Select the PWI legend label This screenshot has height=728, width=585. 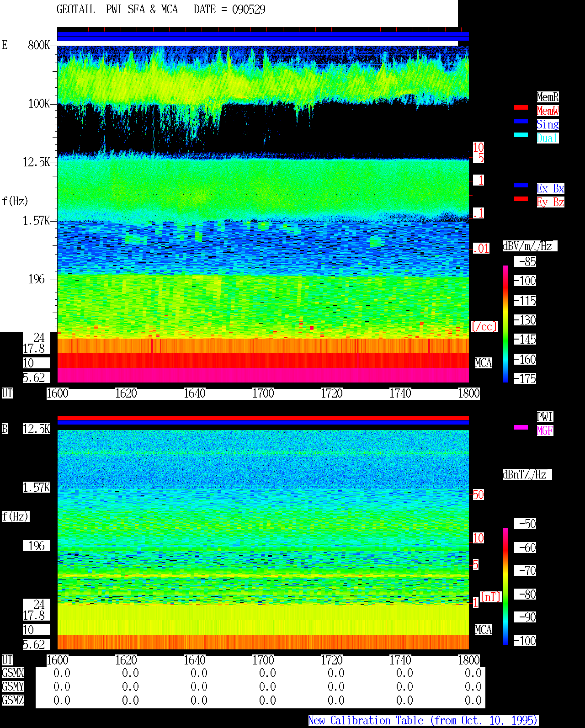pyautogui.click(x=545, y=417)
